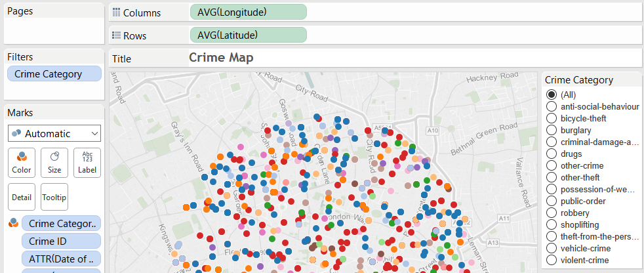
Task: Click the Marks card header
Action: (20, 113)
